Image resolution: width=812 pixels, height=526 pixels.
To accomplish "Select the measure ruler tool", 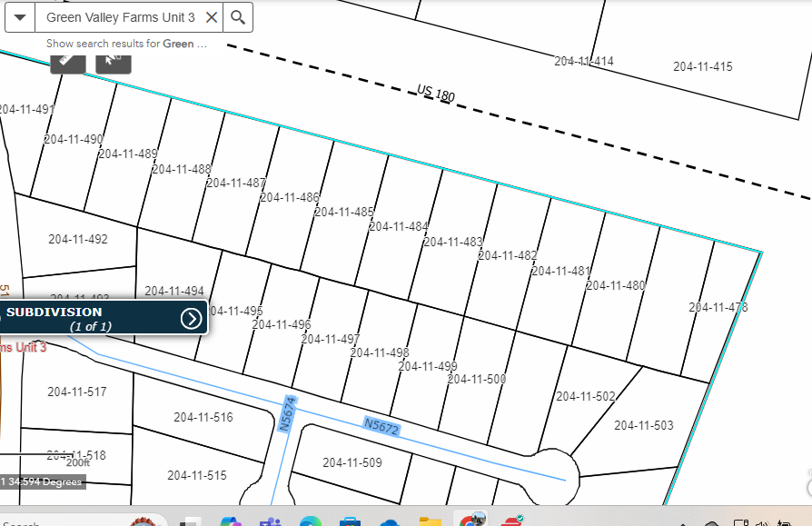I will [67, 60].
